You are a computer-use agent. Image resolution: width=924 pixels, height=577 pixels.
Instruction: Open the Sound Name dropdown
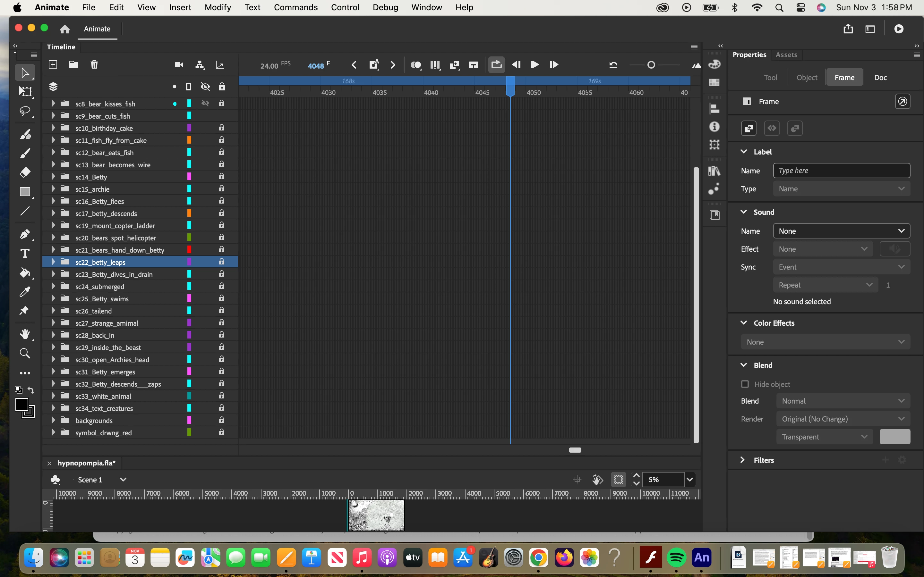click(x=841, y=231)
